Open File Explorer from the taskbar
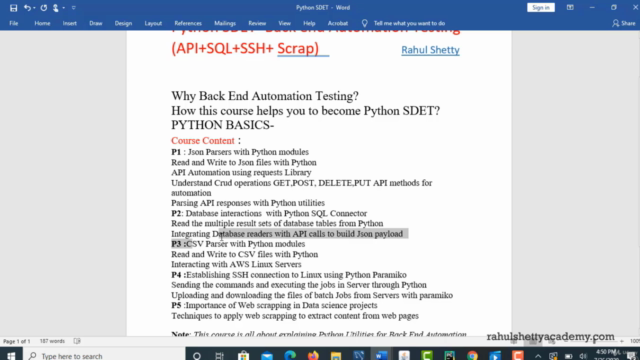The image size is (640, 360). coord(336,356)
